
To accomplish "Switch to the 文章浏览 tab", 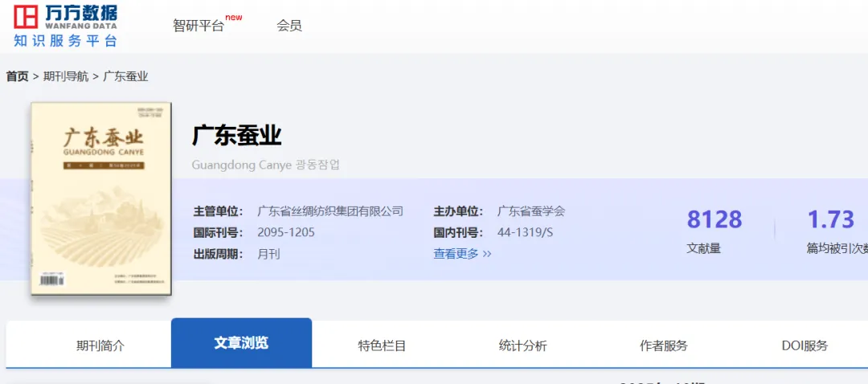I will tap(241, 343).
